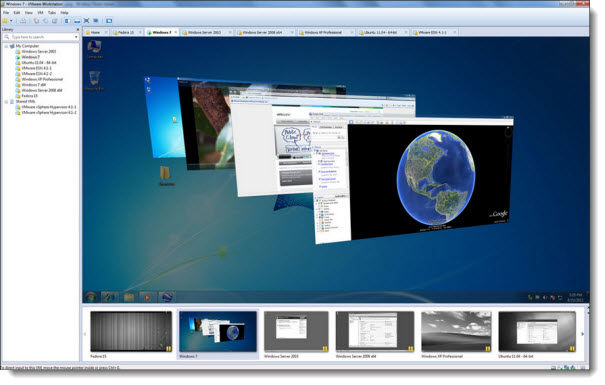Open the File menu

coord(6,13)
